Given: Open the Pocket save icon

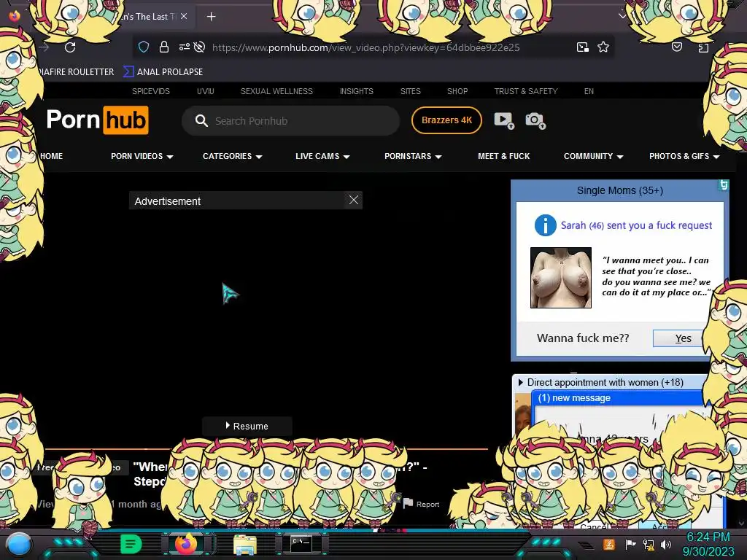Looking at the screenshot, I should pyautogui.click(x=676, y=47).
